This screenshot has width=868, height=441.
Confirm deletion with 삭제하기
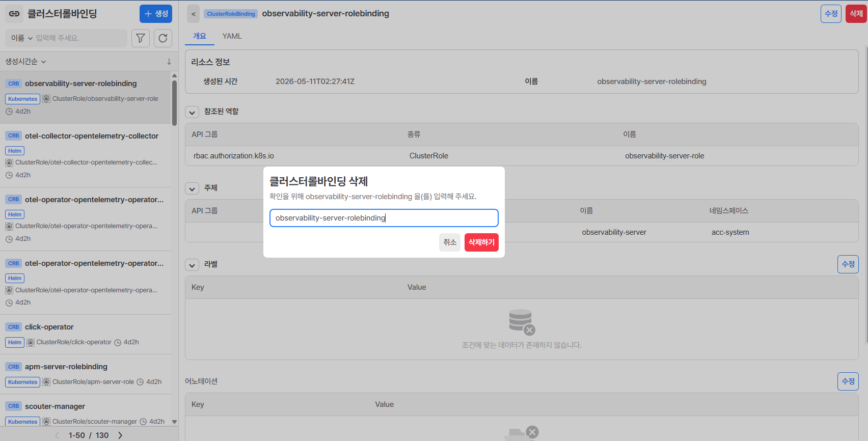(481, 242)
